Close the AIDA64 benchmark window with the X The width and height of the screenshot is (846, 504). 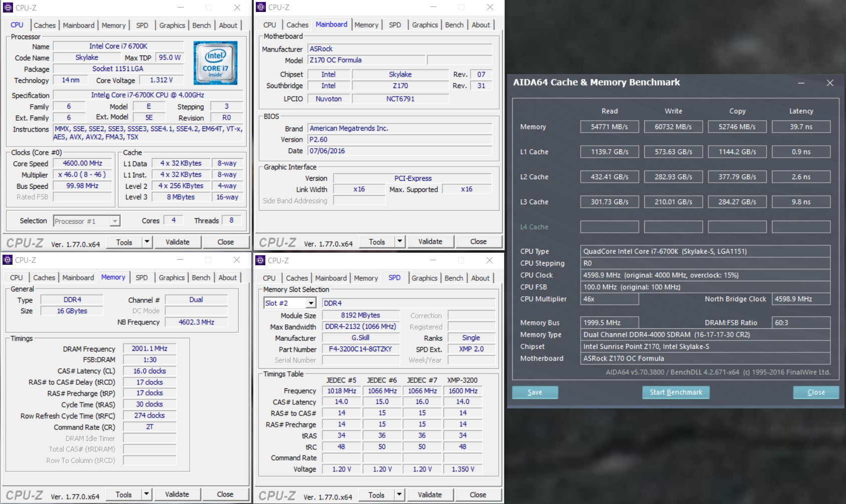pyautogui.click(x=830, y=83)
